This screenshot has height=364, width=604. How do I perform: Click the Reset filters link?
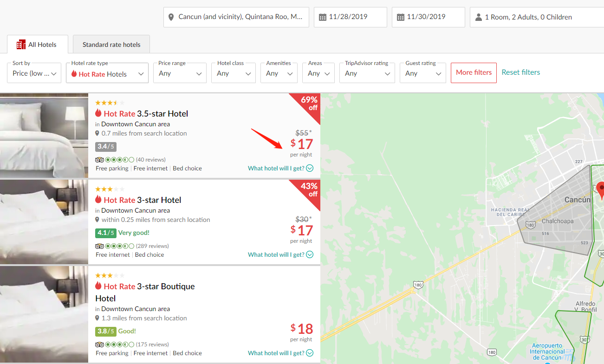(521, 72)
